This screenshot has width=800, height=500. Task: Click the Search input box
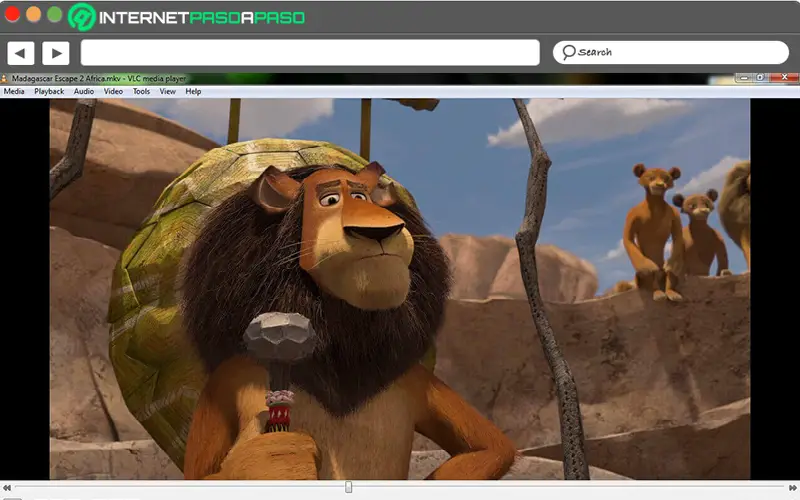click(670, 53)
